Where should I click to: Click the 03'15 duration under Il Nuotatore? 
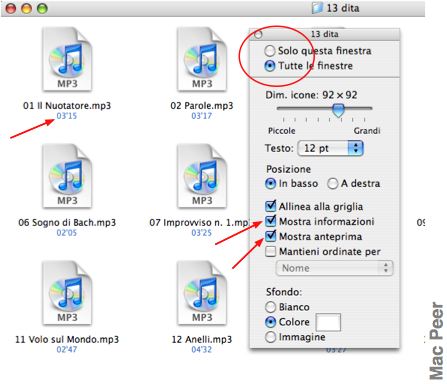coord(67,116)
